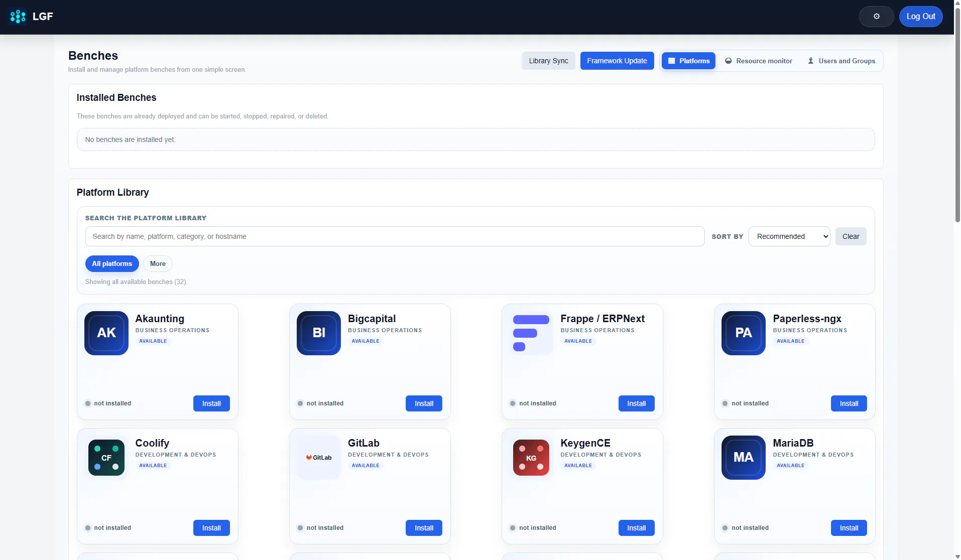961x560 pixels.
Task: Install the GitLab bench
Action: pos(424,528)
